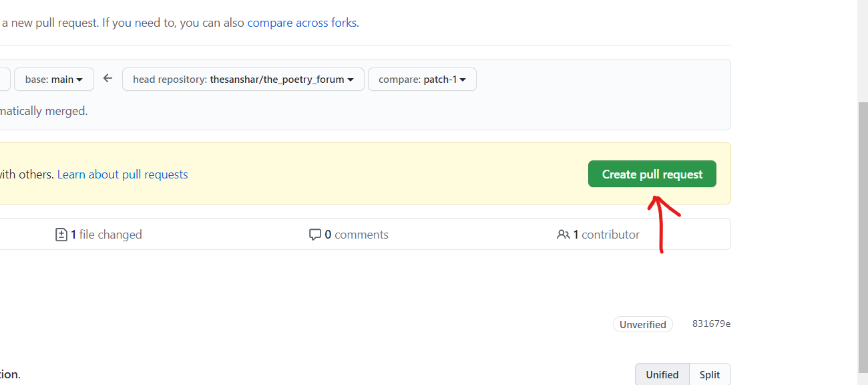Click the Unverified badge
The width and height of the screenshot is (868, 385).
(643, 324)
